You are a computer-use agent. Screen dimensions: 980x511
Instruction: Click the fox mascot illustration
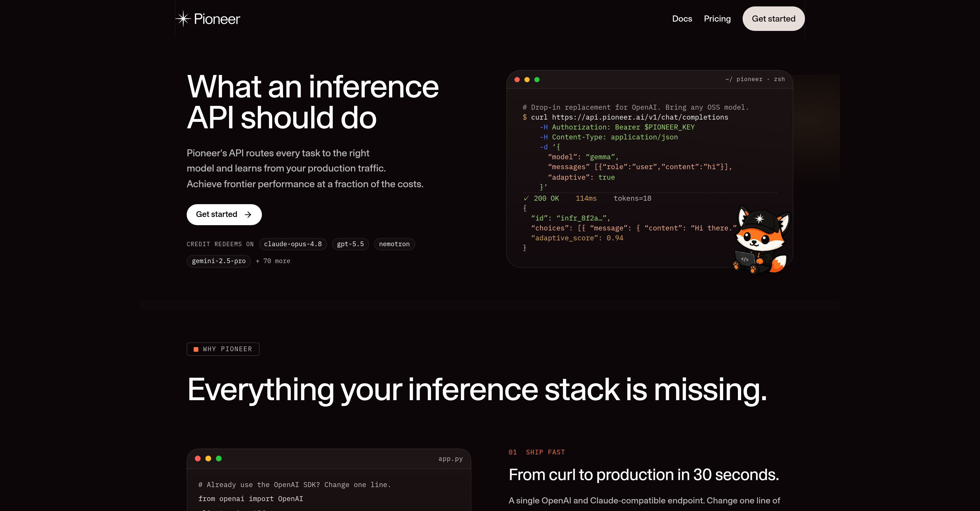click(x=761, y=240)
